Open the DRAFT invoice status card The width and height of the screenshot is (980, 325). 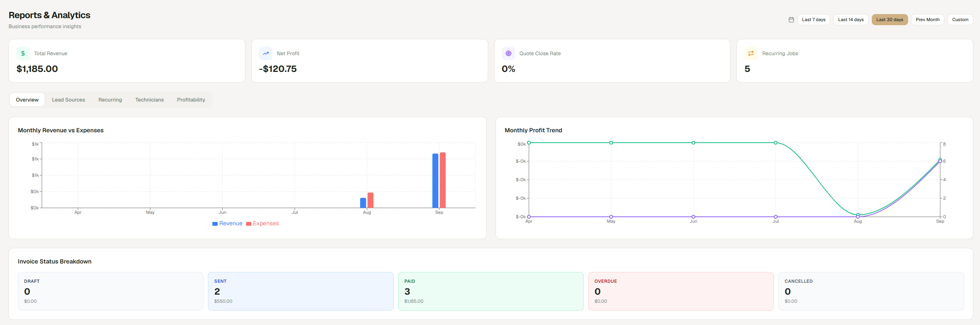(x=111, y=291)
